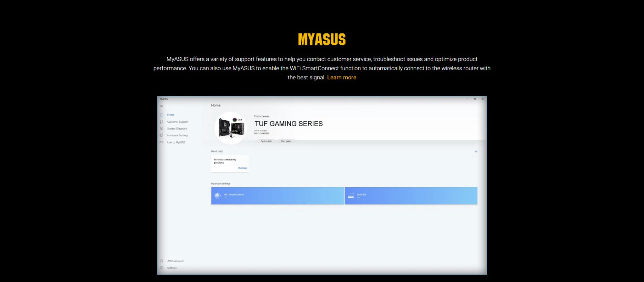644x282 pixels.
Task: Click the Link to MyASUS chain icon
Action: point(162,142)
